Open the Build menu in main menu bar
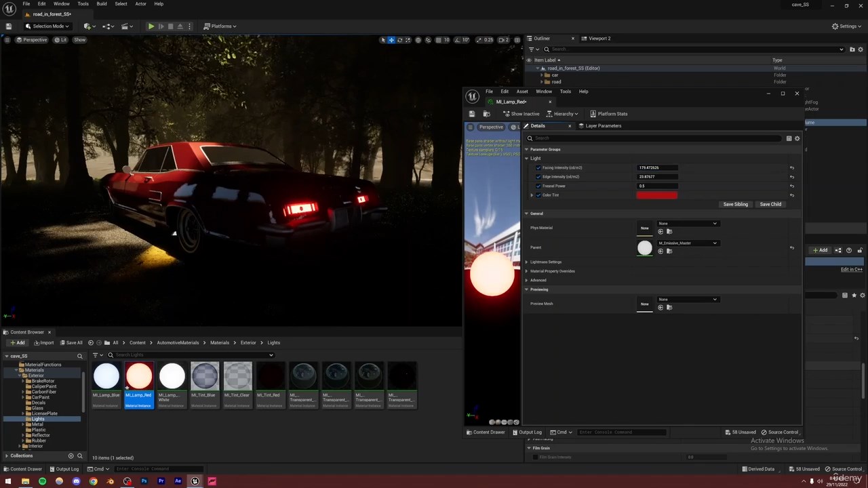 101,4
